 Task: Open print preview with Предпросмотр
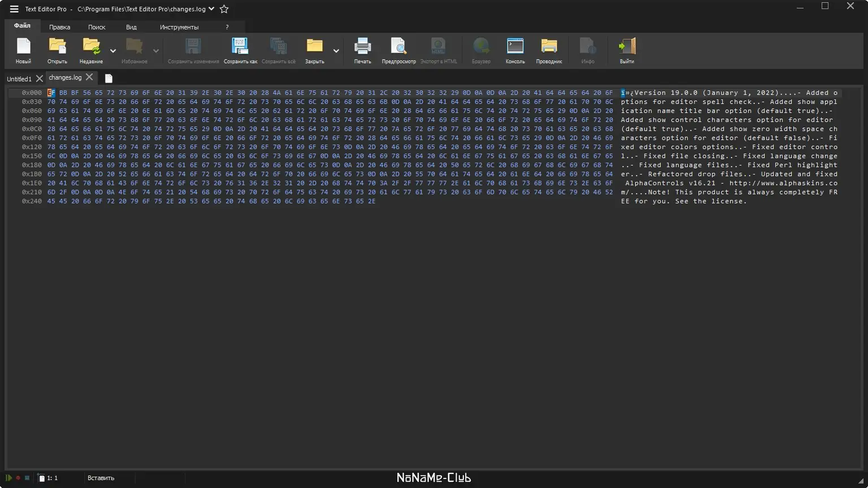point(398,51)
